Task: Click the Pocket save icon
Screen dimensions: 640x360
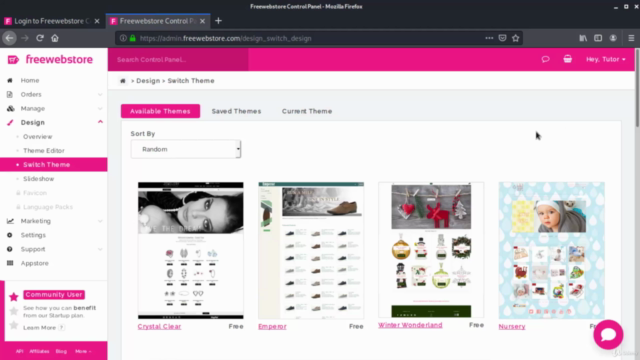Action: (x=502, y=38)
